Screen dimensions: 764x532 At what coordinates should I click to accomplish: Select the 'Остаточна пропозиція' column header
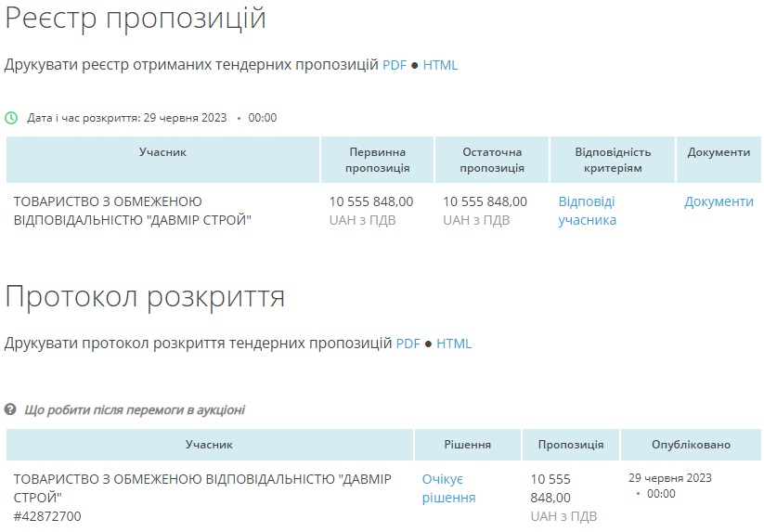click(x=492, y=160)
